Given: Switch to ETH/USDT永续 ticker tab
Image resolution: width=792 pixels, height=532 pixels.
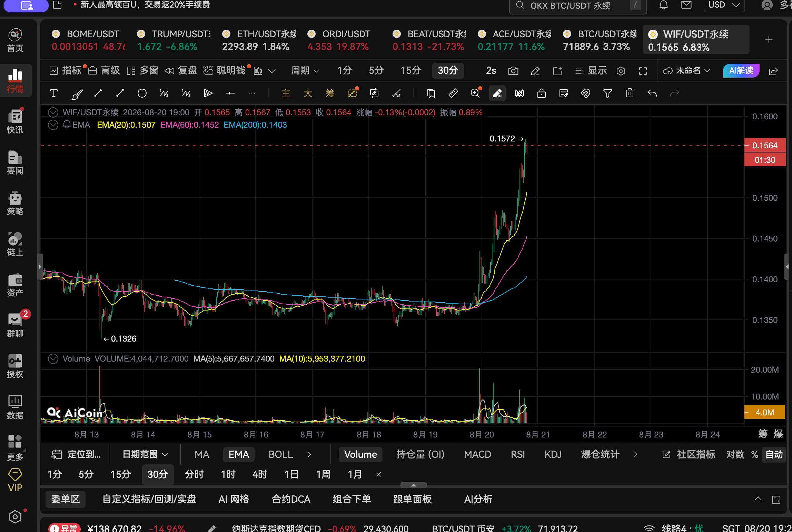Looking at the screenshot, I should point(259,40).
